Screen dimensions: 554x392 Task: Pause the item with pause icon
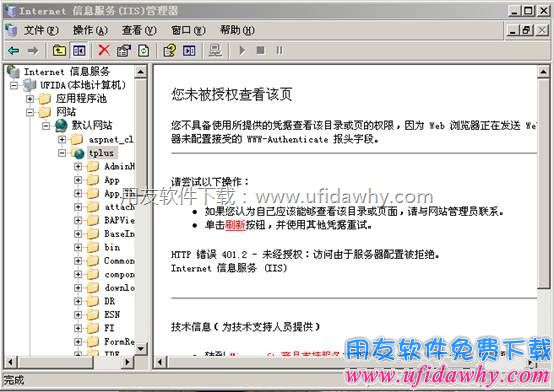[x=279, y=51]
